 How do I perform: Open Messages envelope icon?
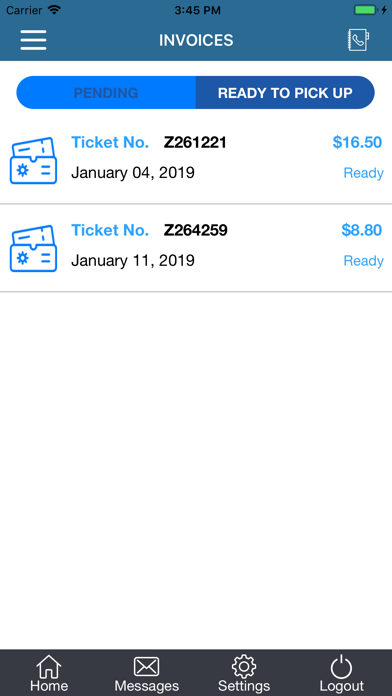[x=147, y=667]
